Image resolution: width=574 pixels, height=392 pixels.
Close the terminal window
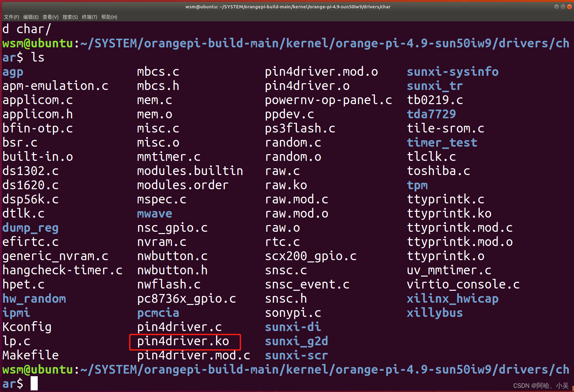click(569, 6)
